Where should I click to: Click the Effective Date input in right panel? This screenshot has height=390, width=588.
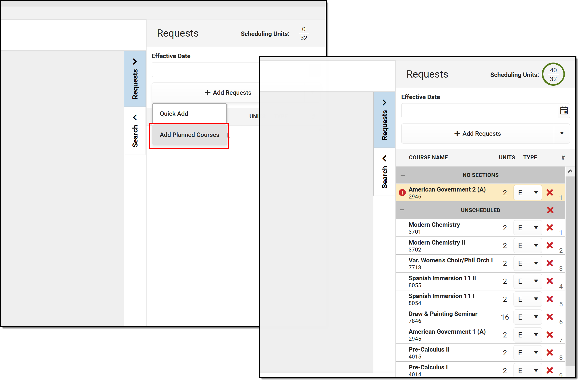(479, 110)
